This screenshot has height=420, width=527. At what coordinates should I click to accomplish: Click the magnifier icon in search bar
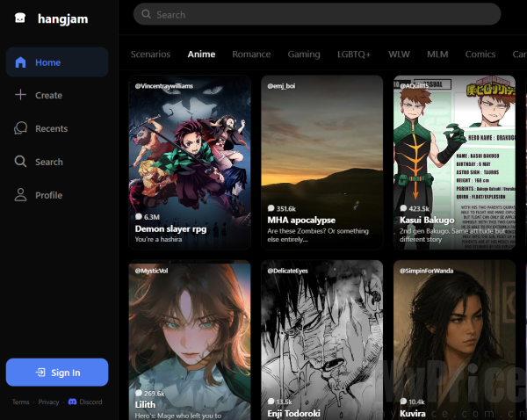pos(146,14)
